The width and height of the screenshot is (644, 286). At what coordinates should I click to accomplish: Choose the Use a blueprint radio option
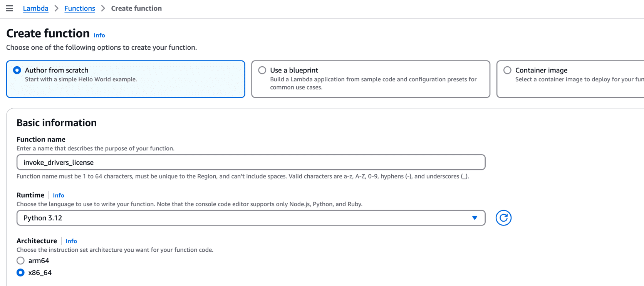click(x=262, y=70)
